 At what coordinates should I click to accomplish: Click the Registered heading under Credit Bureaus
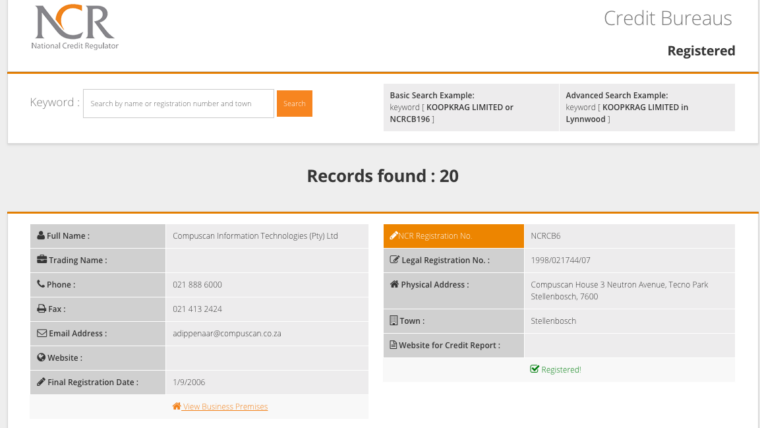click(701, 50)
